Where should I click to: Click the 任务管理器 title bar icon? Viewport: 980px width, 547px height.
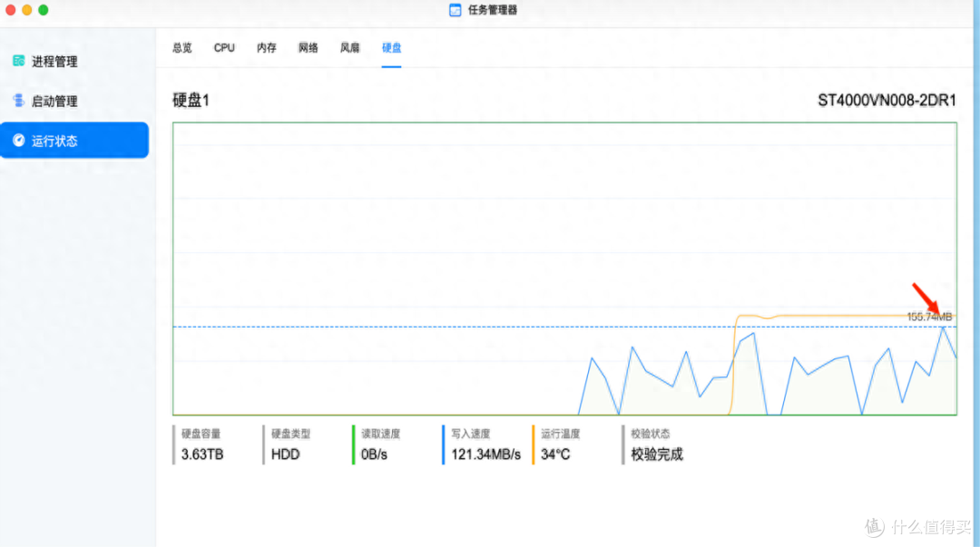[455, 10]
